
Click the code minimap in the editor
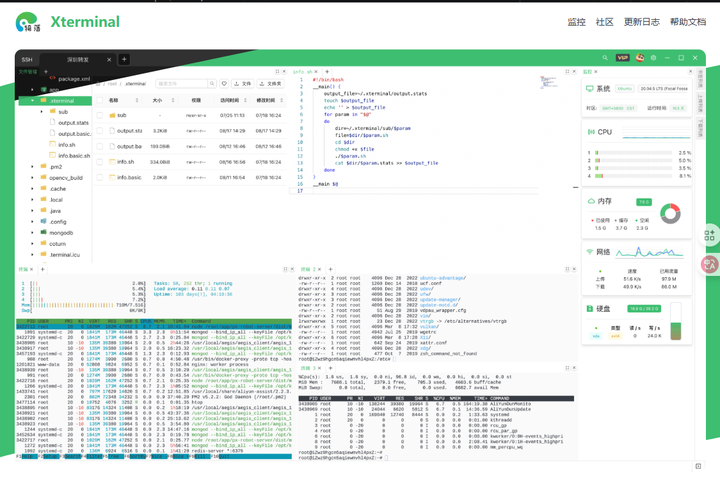(x=549, y=83)
